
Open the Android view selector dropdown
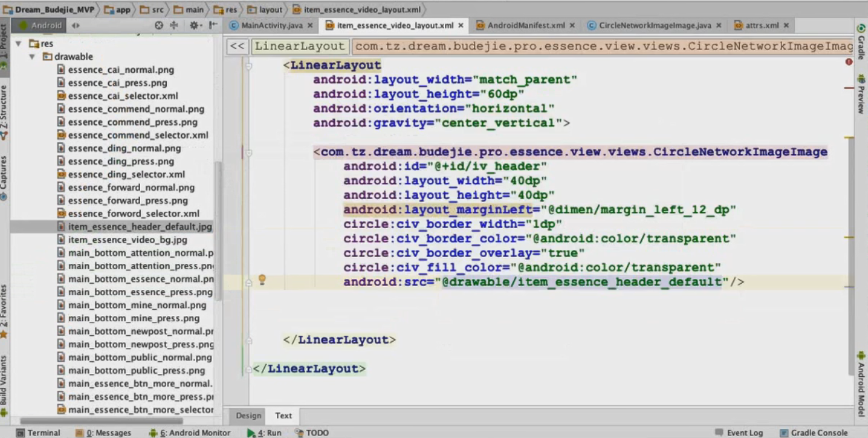(47, 25)
